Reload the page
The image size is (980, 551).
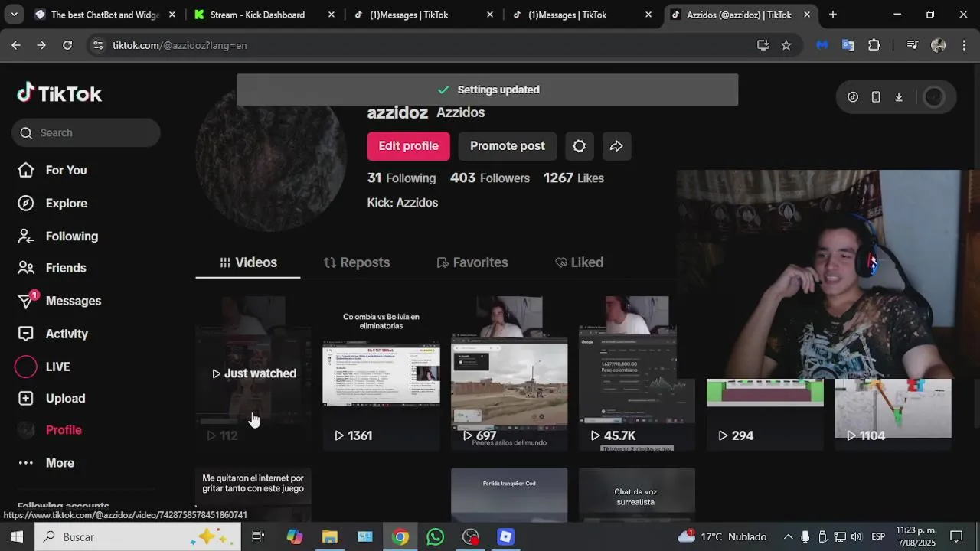point(67,45)
